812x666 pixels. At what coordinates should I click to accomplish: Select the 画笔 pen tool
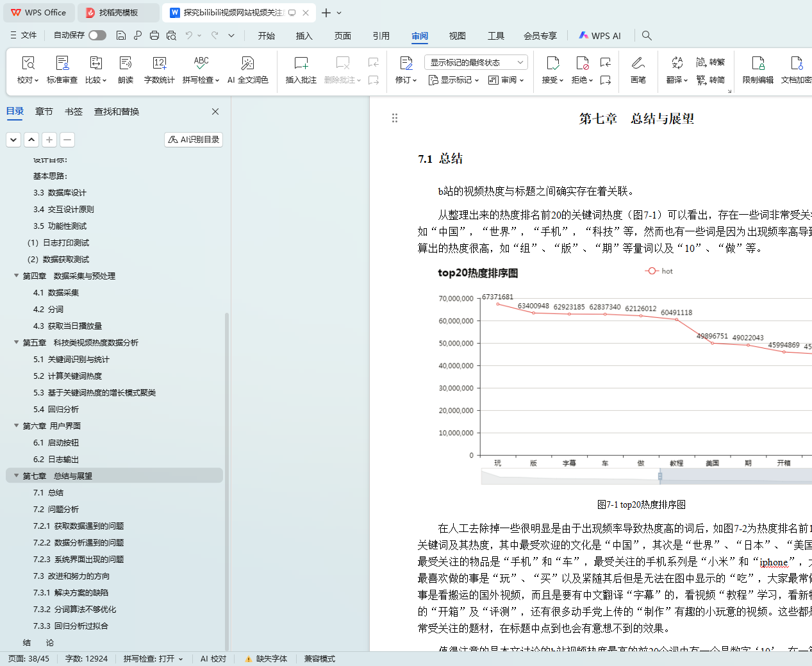638,63
